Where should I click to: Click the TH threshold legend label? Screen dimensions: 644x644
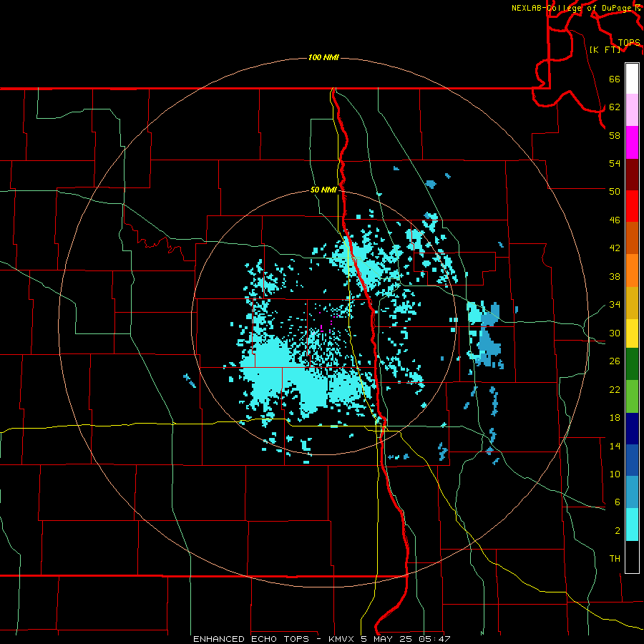pyautogui.click(x=615, y=559)
